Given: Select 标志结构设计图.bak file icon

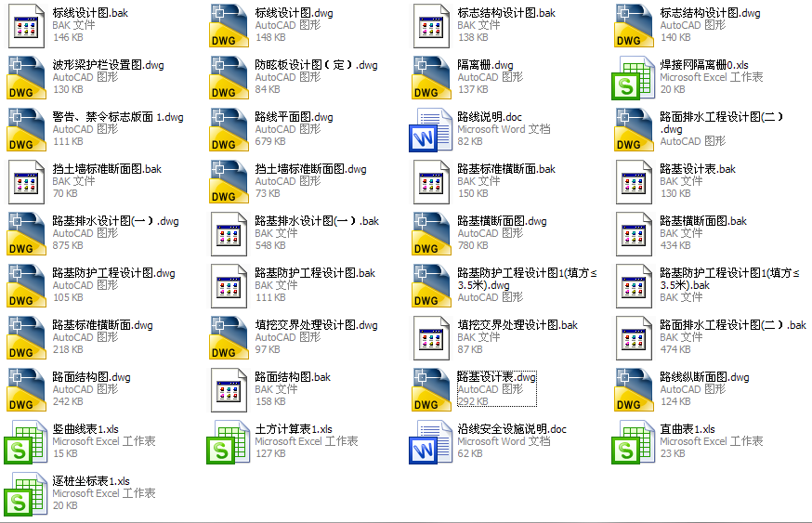Looking at the screenshot, I should pyautogui.click(x=431, y=26).
